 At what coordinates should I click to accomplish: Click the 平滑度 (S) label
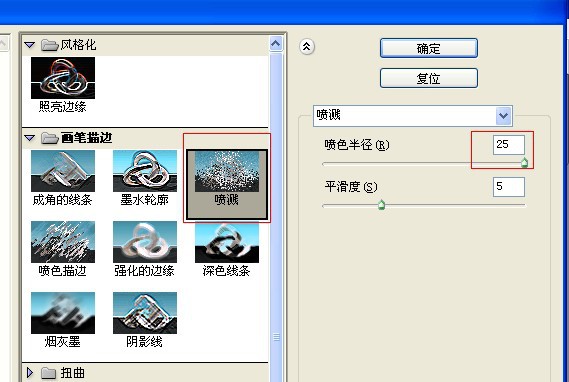click(x=351, y=187)
